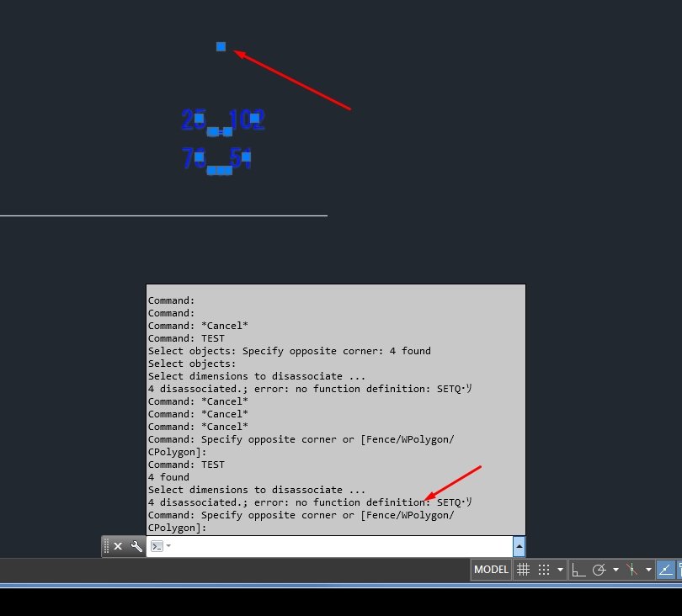Toggle the drawing grid display icon
This screenshot has width=682, height=616.
pos(523,570)
